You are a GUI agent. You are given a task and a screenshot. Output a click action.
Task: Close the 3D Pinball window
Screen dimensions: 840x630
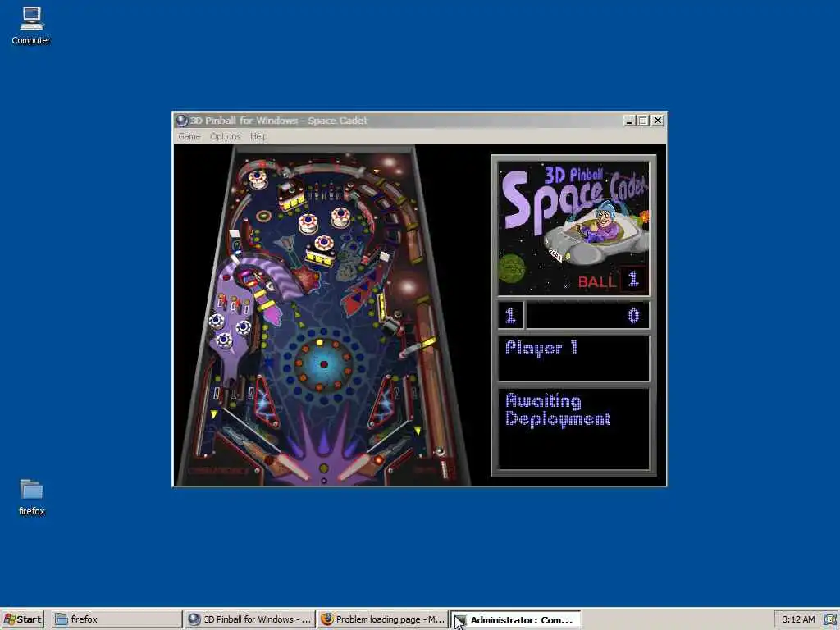[x=657, y=121]
